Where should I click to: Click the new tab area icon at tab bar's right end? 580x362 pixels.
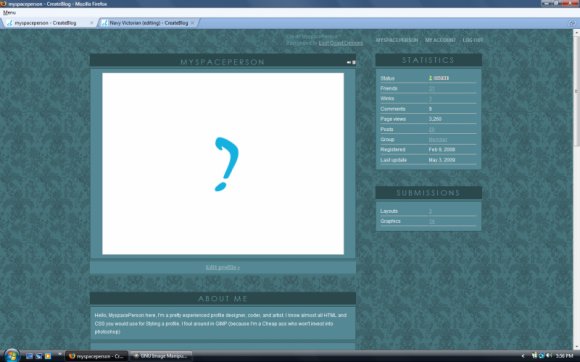[572, 23]
